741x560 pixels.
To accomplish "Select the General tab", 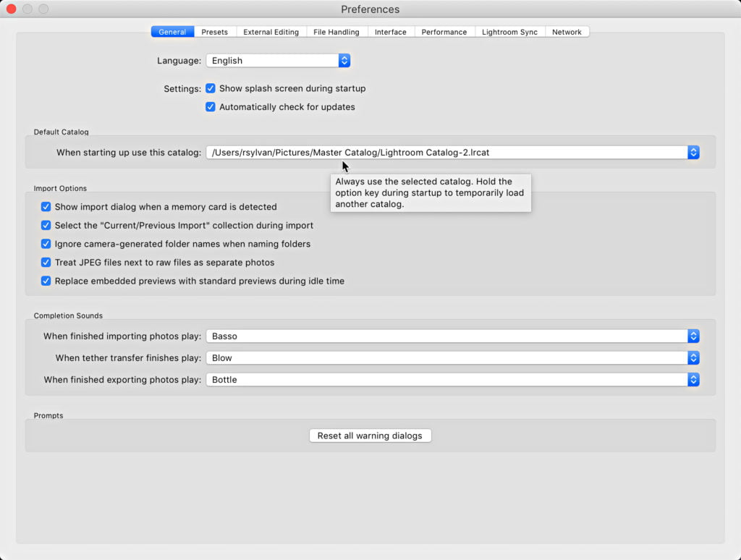I will (x=172, y=32).
